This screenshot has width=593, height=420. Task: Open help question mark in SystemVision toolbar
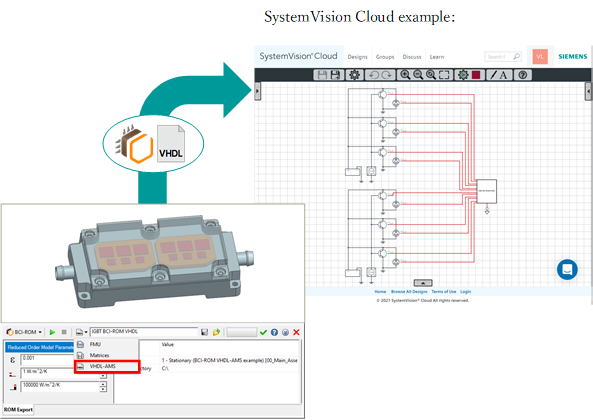[523, 75]
